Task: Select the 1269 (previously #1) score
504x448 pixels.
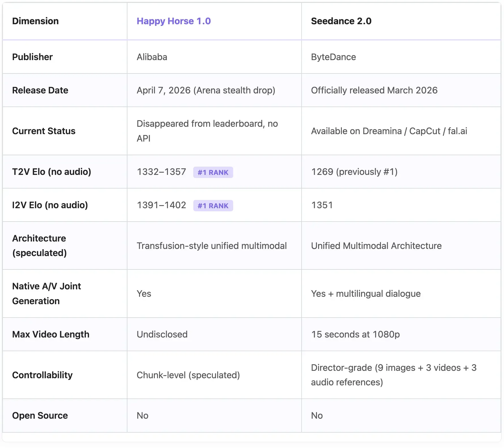Action: [354, 172]
